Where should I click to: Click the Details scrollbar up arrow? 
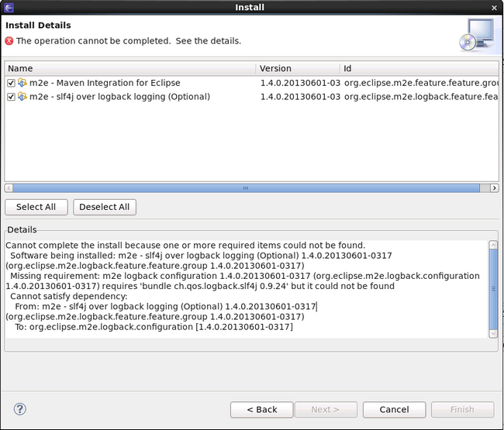tap(493, 245)
